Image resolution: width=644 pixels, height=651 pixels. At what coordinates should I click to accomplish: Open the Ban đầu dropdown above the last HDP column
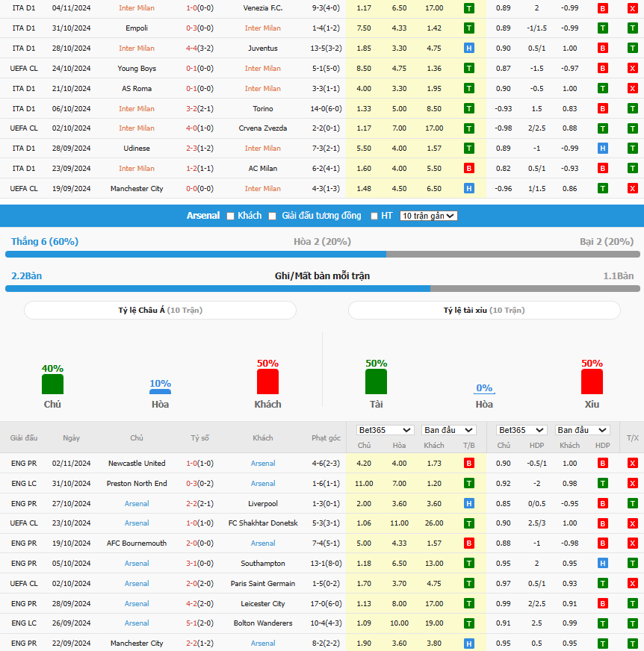[x=583, y=430]
